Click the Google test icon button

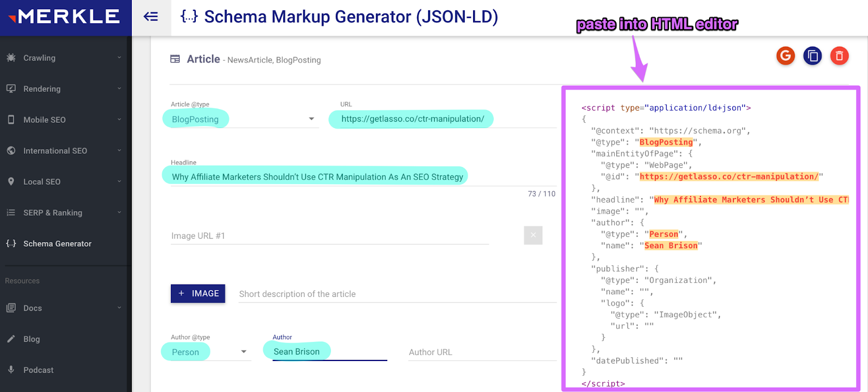(786, 55)
